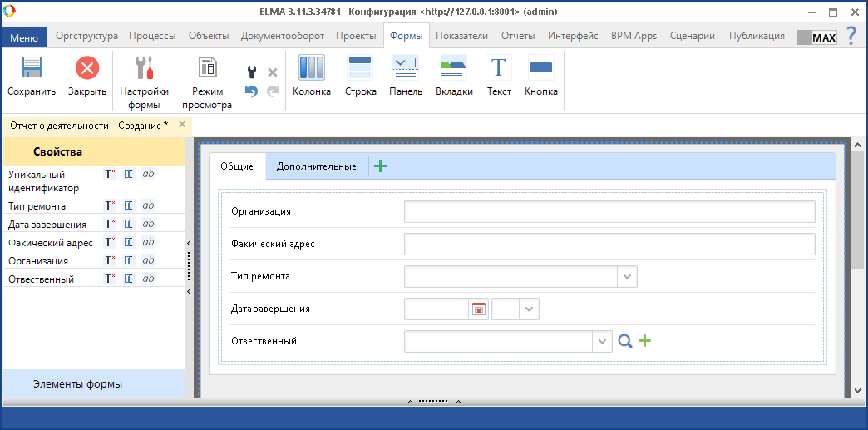Viewport: 868px width, 430px height.
Task: Add a Вкладки tabs element
Action: 454,69
